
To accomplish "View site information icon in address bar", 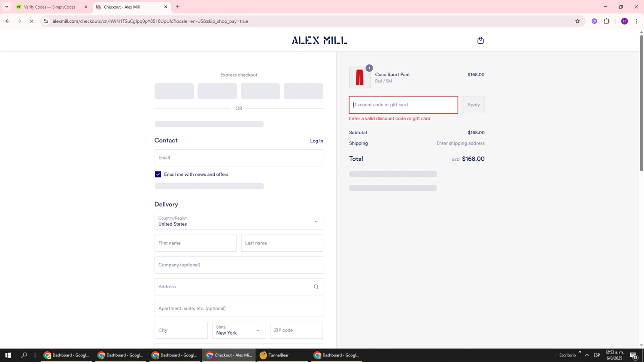I will pyautogui.click(x=46, y=21).
